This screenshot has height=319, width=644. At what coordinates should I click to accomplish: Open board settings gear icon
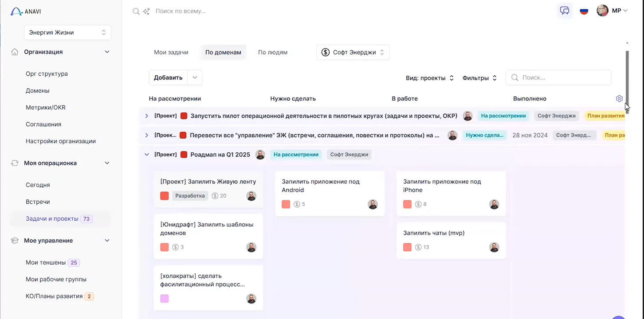(x=619, y=99)
